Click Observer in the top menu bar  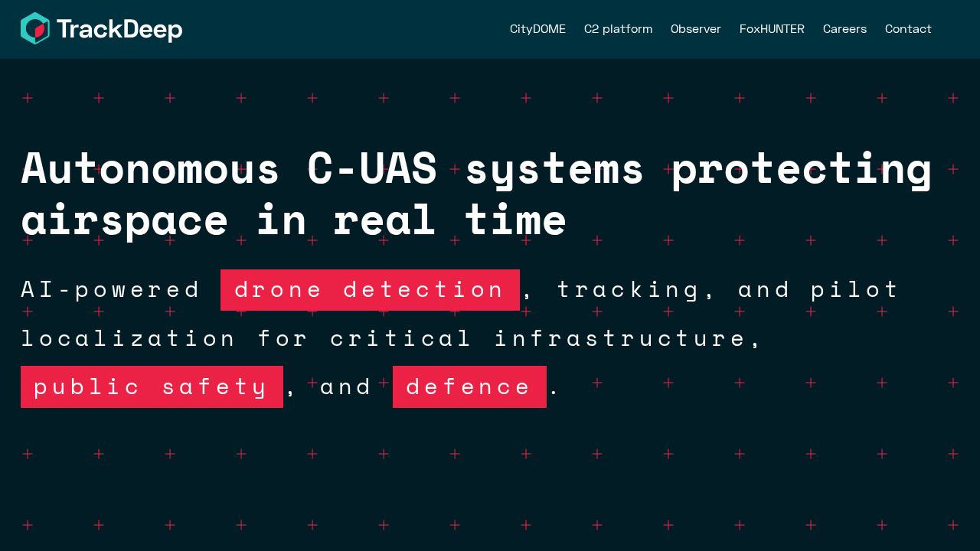point(695,29)
